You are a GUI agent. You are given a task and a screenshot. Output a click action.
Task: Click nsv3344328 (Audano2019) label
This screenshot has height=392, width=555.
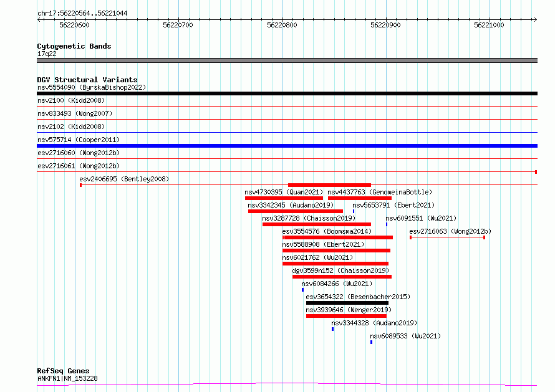click(x=375, y=323)
